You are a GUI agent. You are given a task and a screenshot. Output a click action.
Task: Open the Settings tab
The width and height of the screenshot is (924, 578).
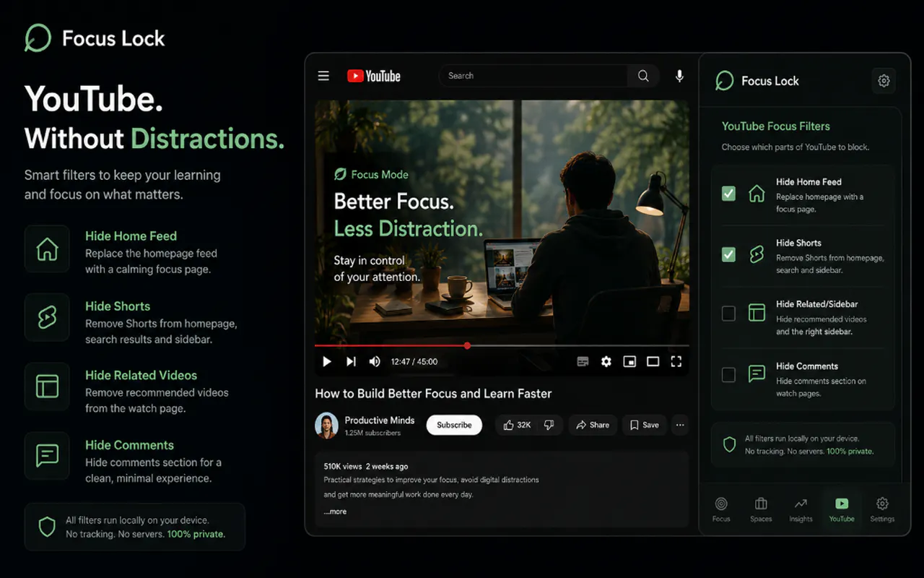click(x=882, y=509)
